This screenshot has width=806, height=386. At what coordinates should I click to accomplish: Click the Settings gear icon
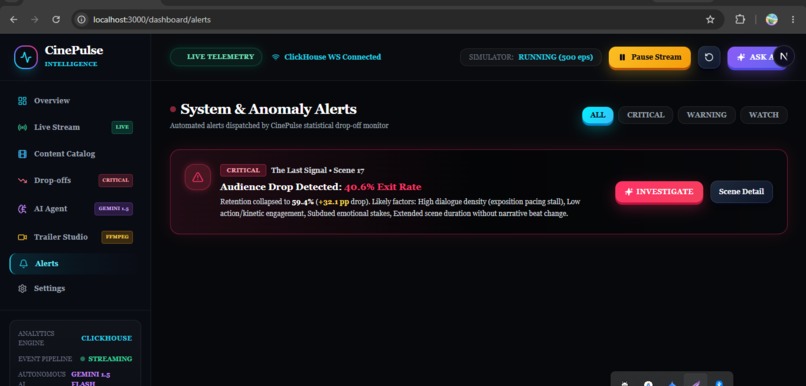pos(22,288)
